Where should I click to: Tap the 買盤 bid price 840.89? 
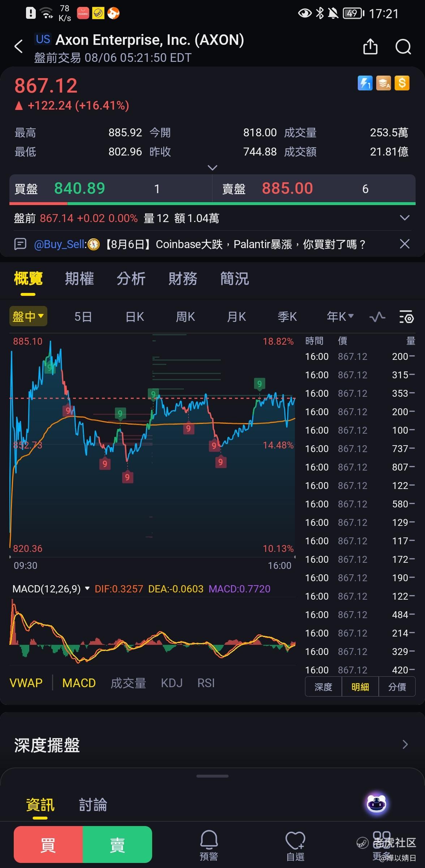(80, 188)
